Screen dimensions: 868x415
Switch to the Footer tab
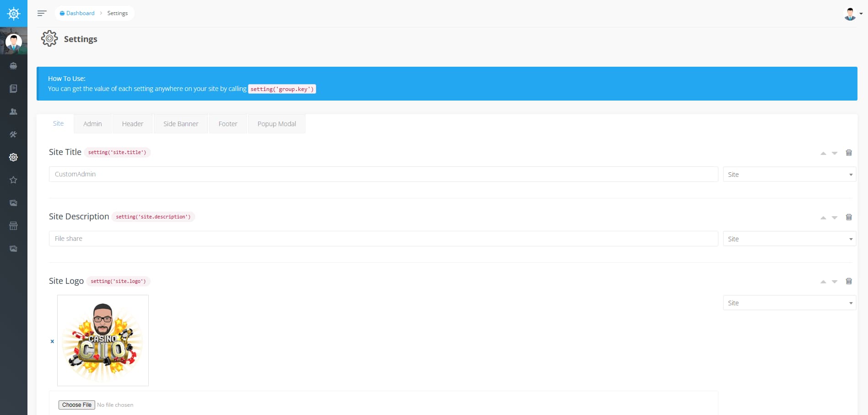click(x=228, y=124)
